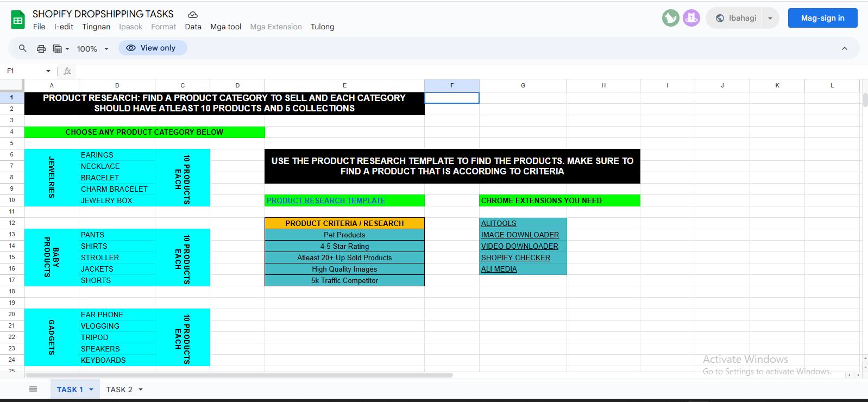Select the CHARM BRACELET cell
Viewport: 868px width, 402px height.
point(117,189)
